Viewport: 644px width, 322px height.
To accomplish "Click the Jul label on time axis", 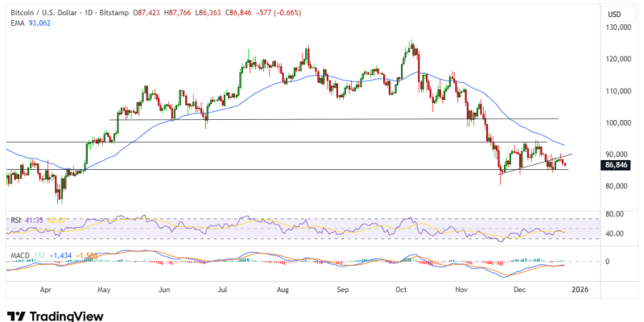I will [x=222, y=287].
